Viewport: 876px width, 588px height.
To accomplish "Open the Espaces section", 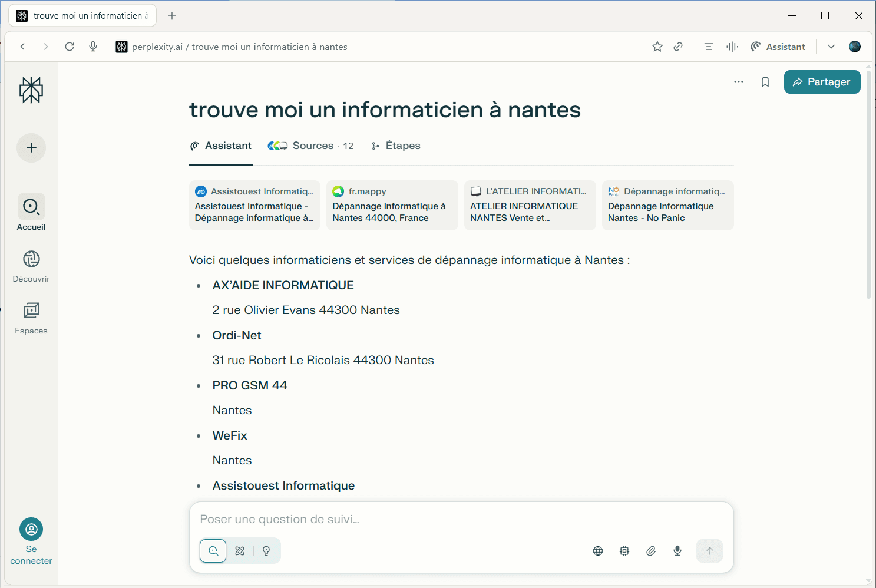I will coord(31,318).
